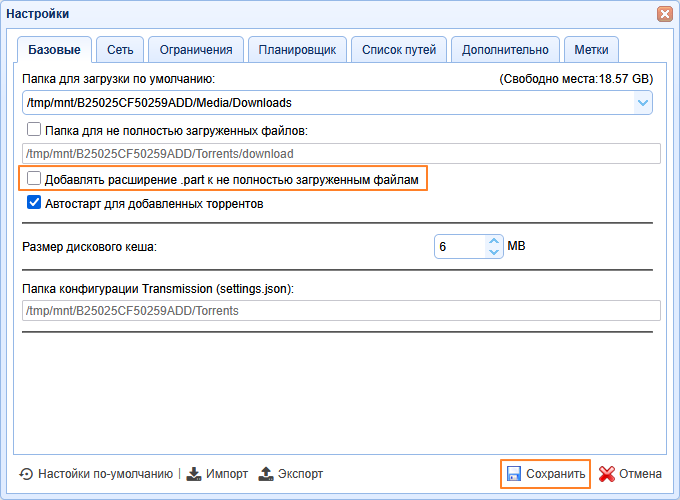Click the Настойки по-умолчанию link text
The height and width of the screenshot is (500, 680).
(105, 474)
